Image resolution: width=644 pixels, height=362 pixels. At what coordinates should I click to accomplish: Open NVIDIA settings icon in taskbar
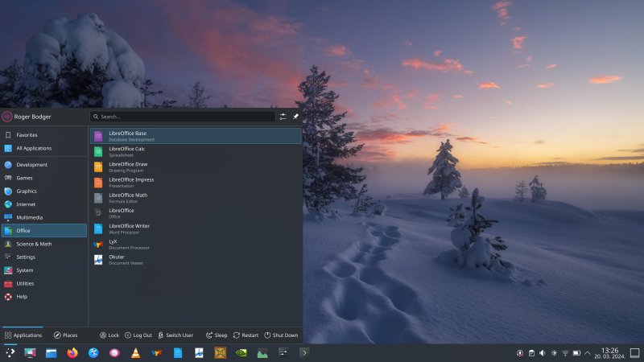click(241, 353)
